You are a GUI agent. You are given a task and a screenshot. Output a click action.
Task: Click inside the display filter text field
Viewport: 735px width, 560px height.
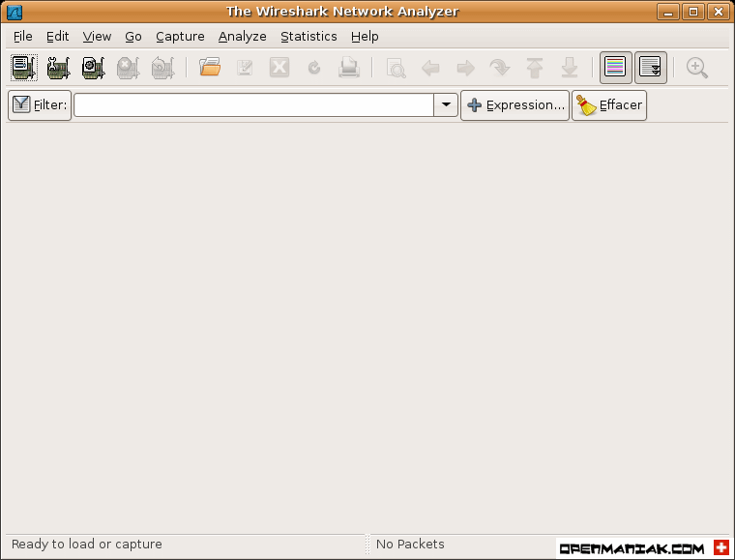coord(253,105)
